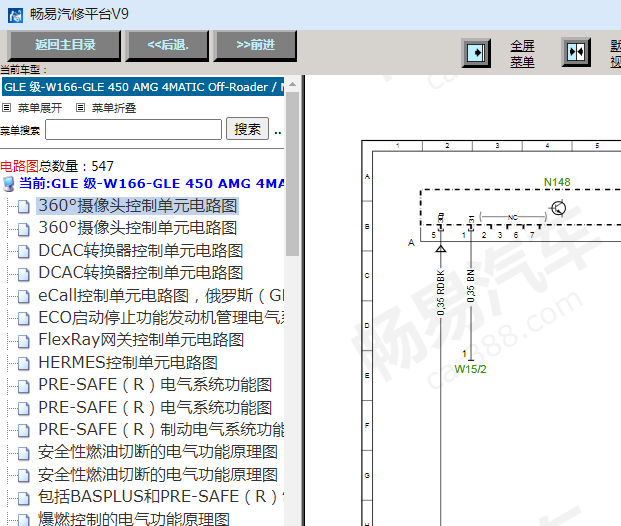Viewport: 621px width, 526px height.
Task: Select the root node 当前:GLE 级-W166-GLE 450
Action: pyautogui.click(x=151, y=183)
